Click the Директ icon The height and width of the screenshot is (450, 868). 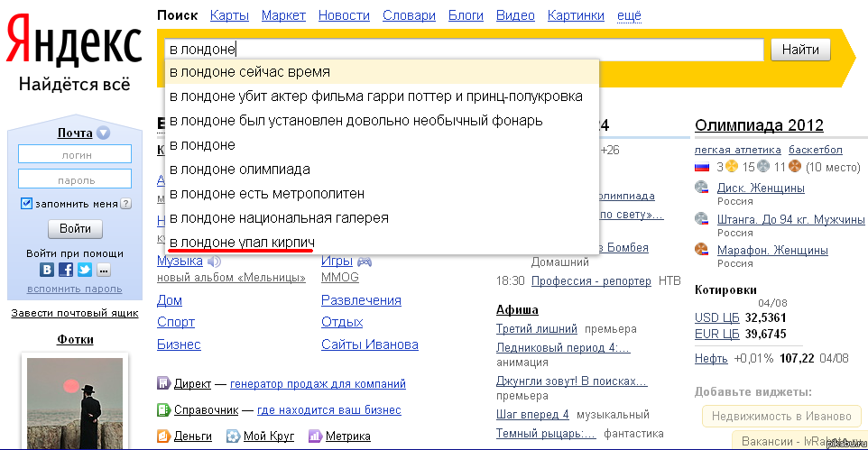pos(163,383)
